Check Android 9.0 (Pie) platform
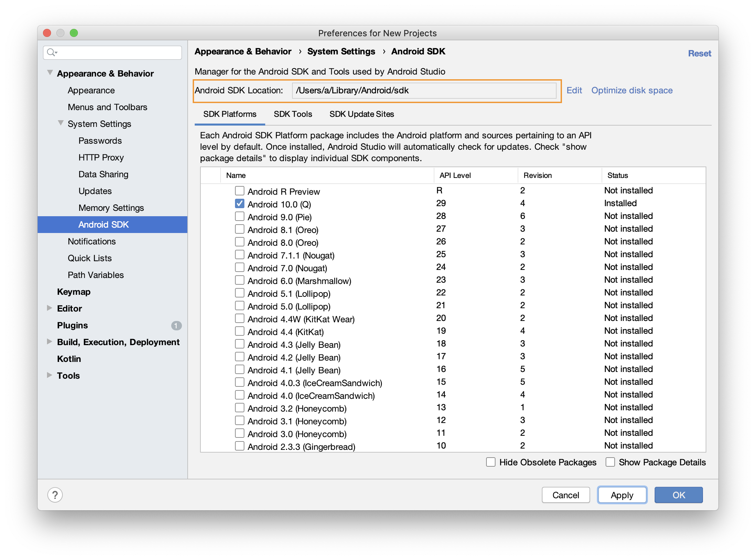Screen dimensions: 756x560 coord(240,216)
